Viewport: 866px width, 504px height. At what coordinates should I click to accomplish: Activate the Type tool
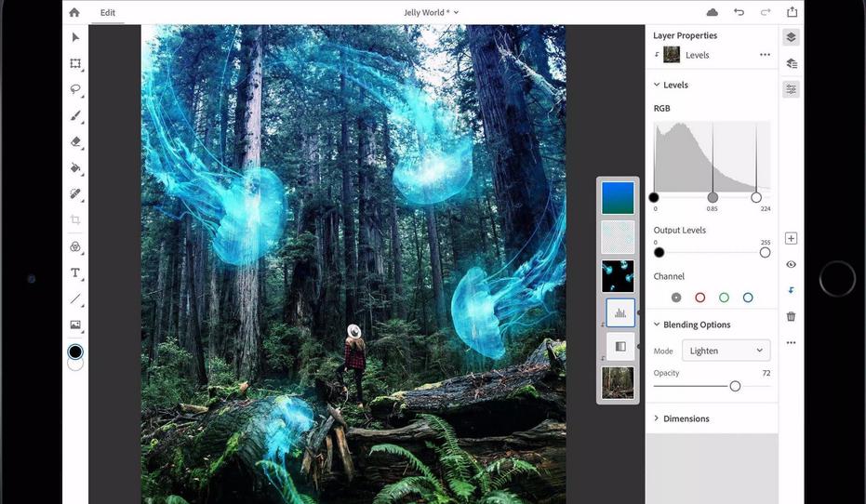tap(75, 273)
